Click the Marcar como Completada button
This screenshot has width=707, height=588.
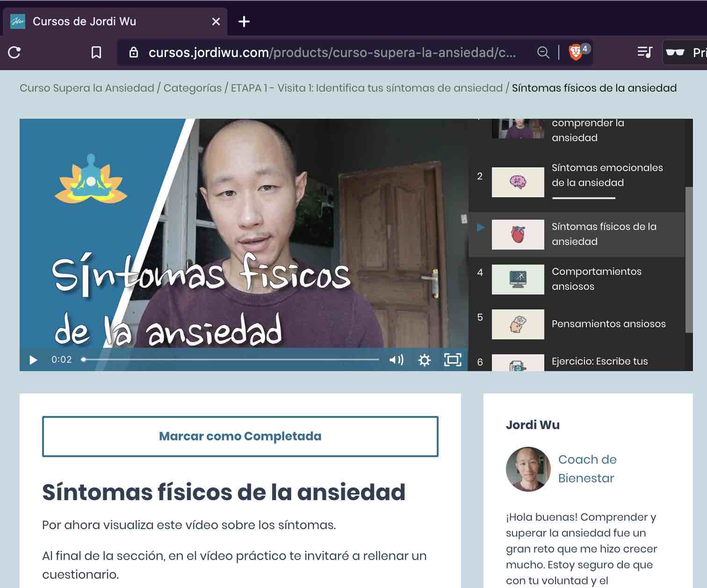coord(240,436)
